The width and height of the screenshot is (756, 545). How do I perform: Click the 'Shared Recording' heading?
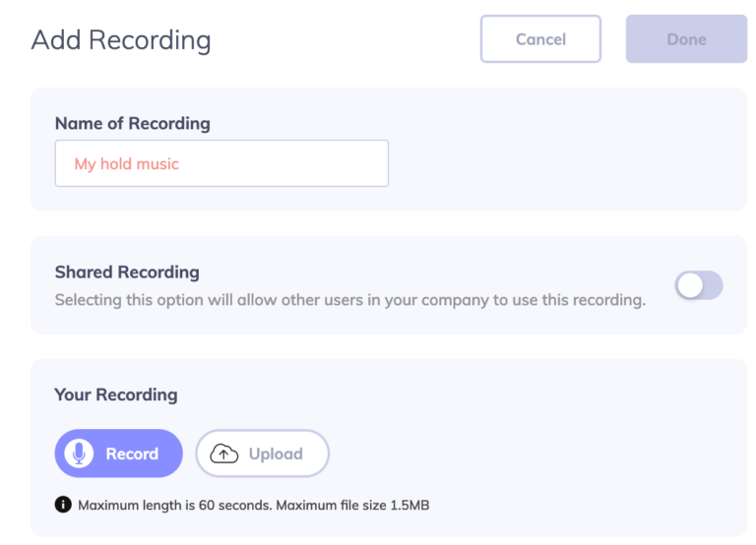tap(127, 272)
